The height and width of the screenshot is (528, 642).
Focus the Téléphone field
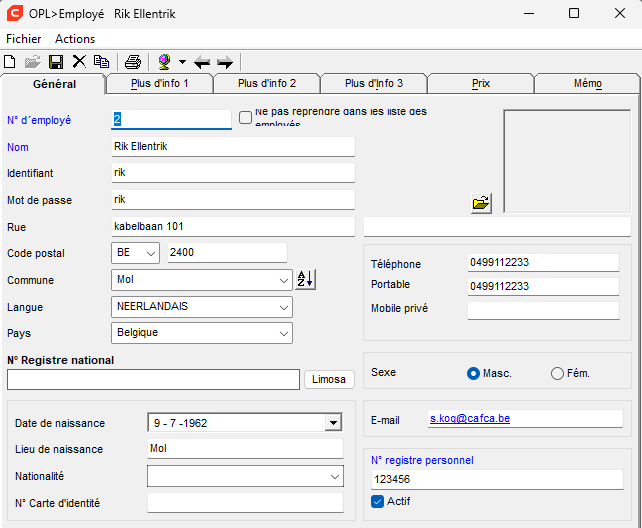click(x=543, y=262)
